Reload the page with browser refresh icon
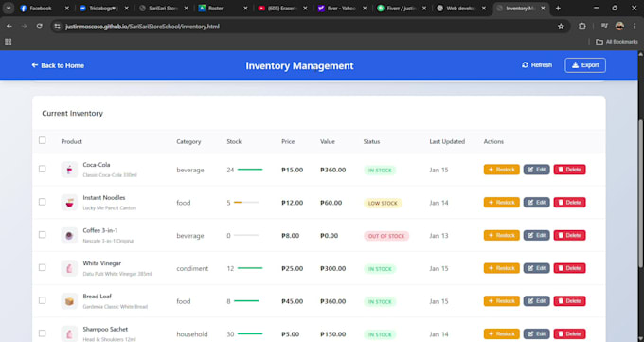Image resolution: width=644 pixels, height=342 pixels. click(x=40, y=27)
